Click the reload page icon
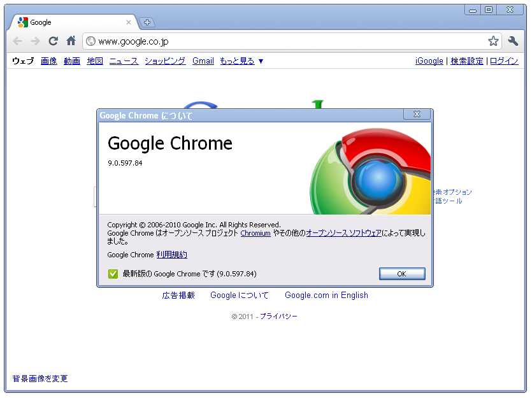The image size is (532, 398). pos(53,41)
